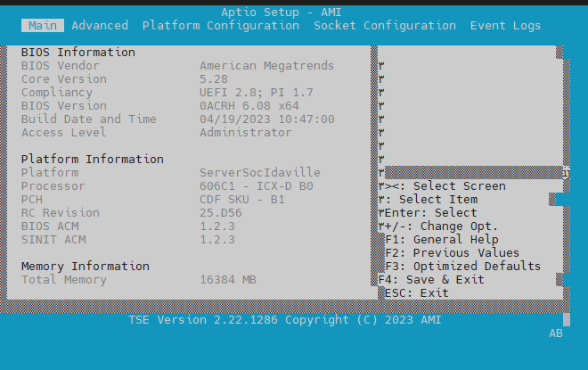This screenshot has height=370, width=588.
Task: Click the BIOS Vendor row
Action: point(60,66)
